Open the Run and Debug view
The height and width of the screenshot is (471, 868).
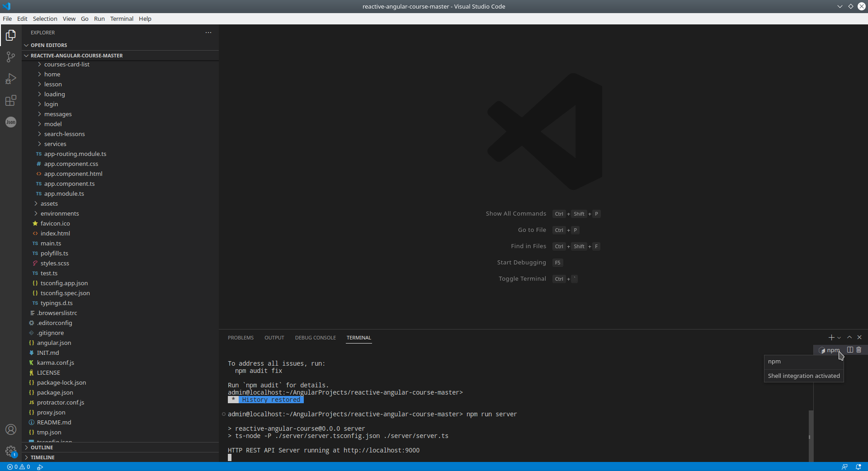11,79
